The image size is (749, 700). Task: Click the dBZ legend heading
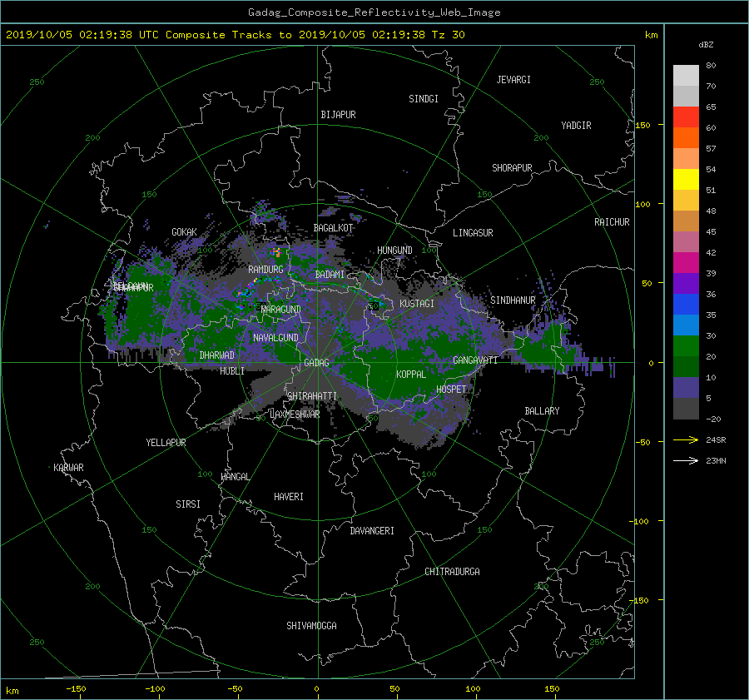click(706, 45)
